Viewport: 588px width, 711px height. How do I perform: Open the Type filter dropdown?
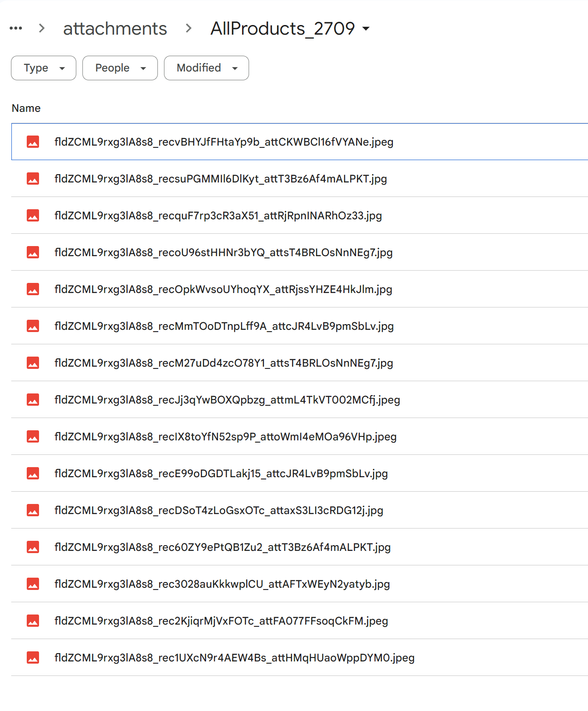coord(43,68)
